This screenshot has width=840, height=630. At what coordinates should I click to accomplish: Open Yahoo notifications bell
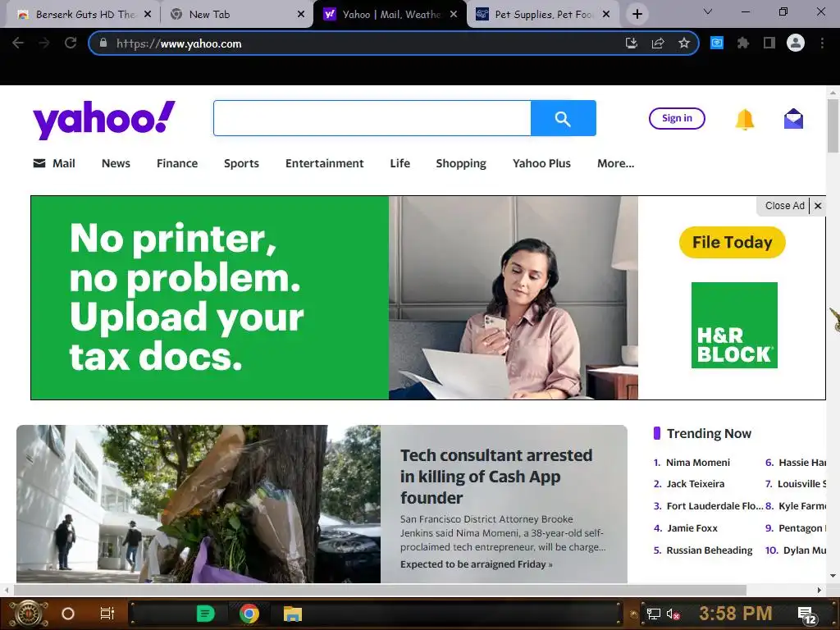tap(745, 119)
